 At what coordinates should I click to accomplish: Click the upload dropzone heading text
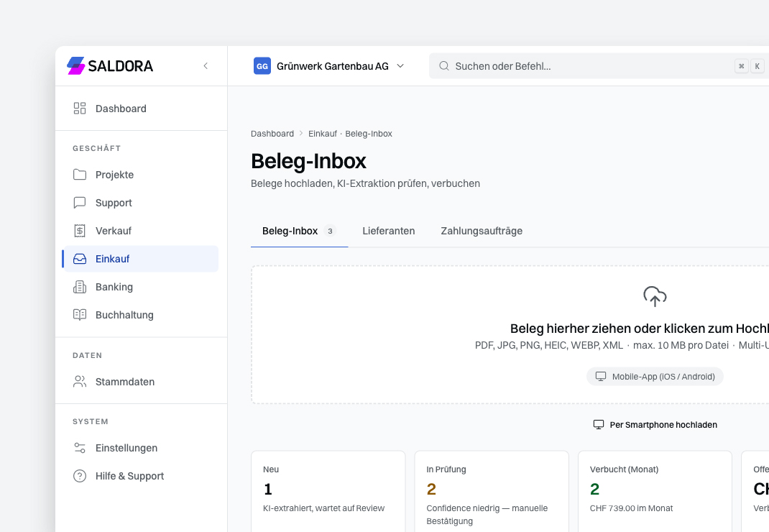click(639, 329)
